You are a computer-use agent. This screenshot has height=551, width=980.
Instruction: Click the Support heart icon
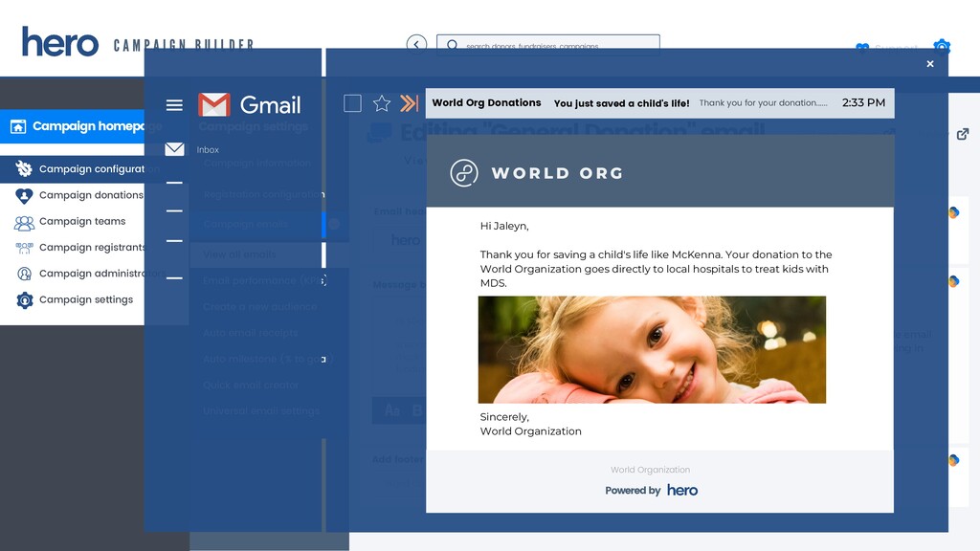[862, 48]
